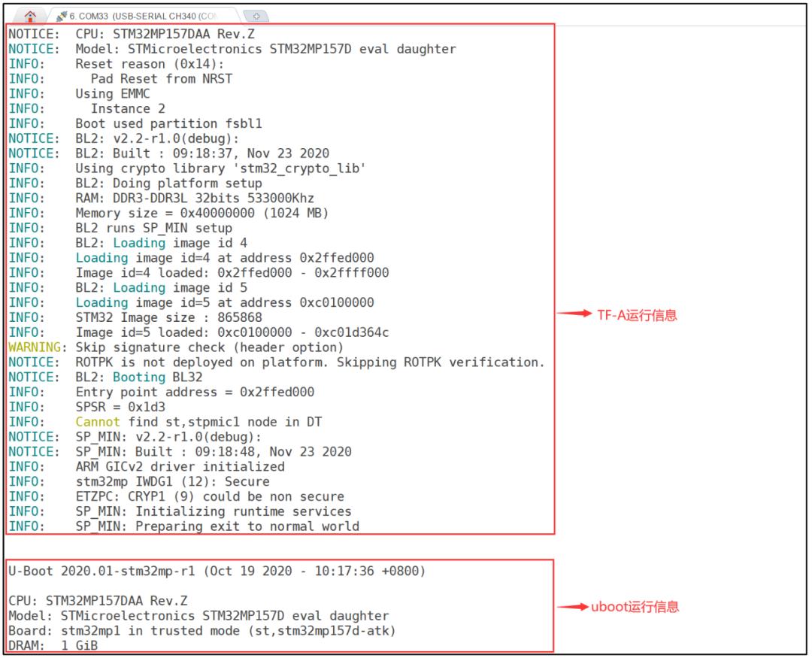Click 'Model: STMicroelectronics' line in U-Boot output
The width and height of the screenshot is (812, 658).
(x=198, y=616)
